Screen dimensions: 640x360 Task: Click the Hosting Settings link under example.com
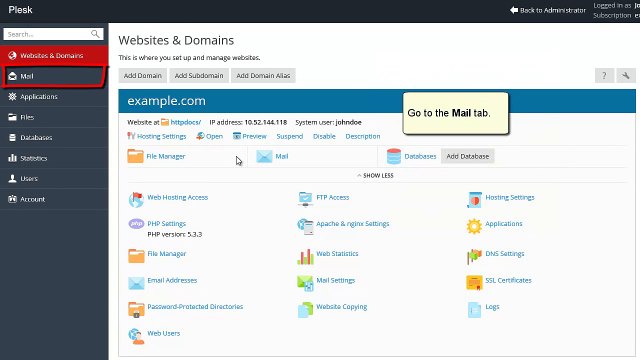(161, 136)
